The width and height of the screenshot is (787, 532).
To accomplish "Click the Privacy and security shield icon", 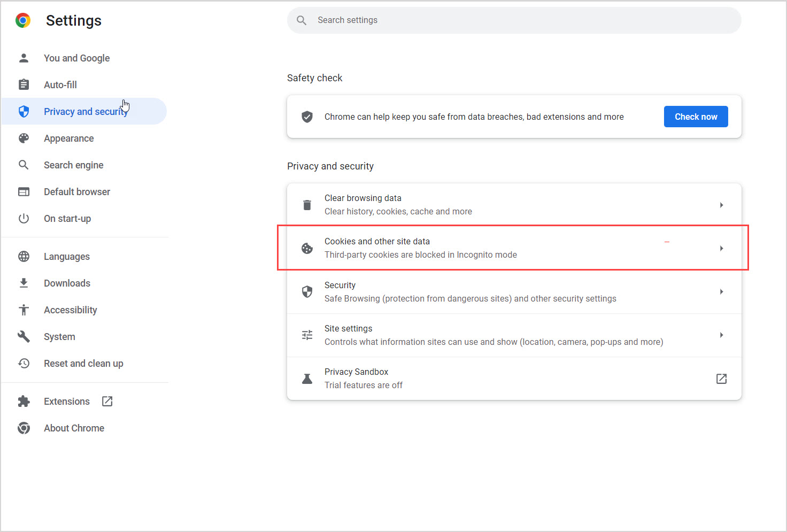I will coord(24,111).
